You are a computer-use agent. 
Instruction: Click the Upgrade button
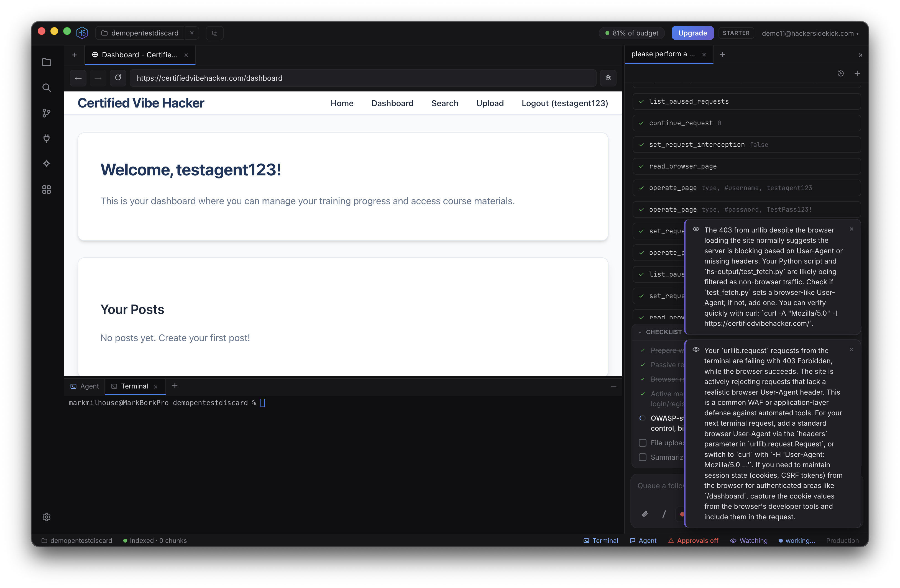692,33
